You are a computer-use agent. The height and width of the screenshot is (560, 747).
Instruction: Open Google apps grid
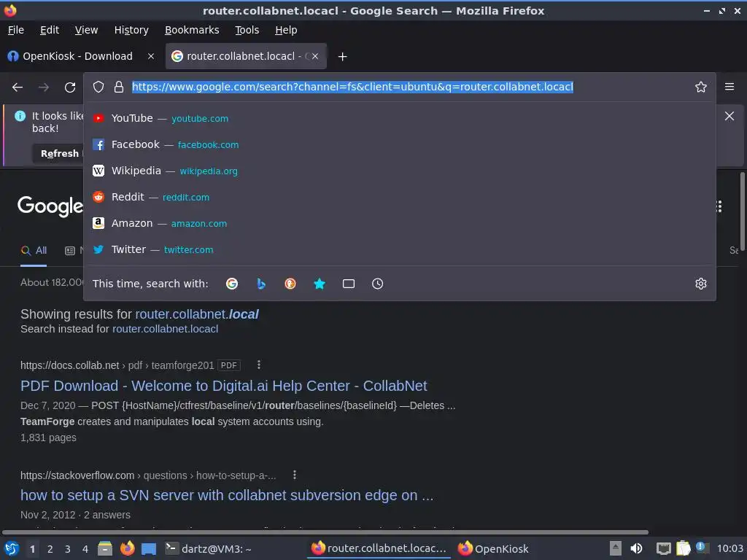click(x=719, y=206)
